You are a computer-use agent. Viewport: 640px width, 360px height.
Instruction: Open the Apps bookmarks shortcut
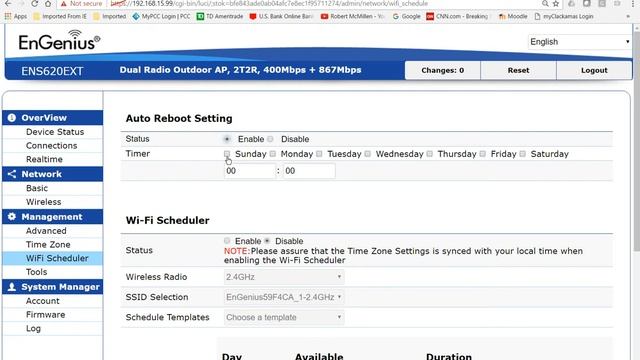16,16
